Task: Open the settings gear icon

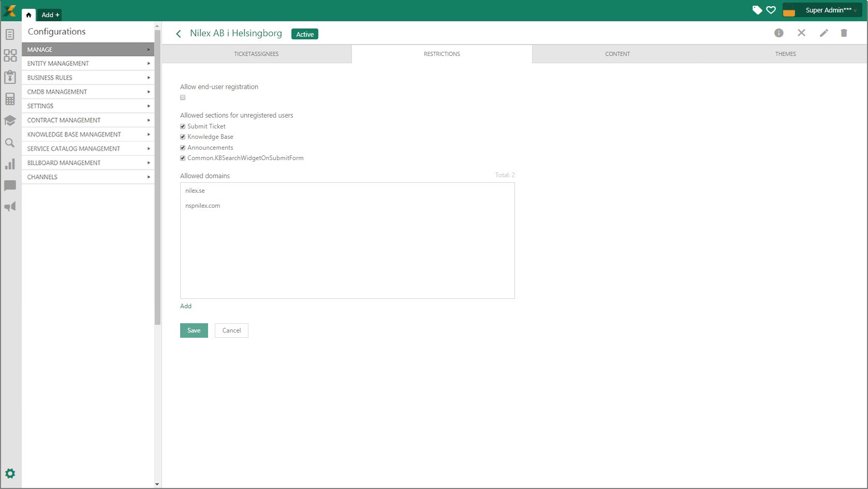Action: click(10, 473)
